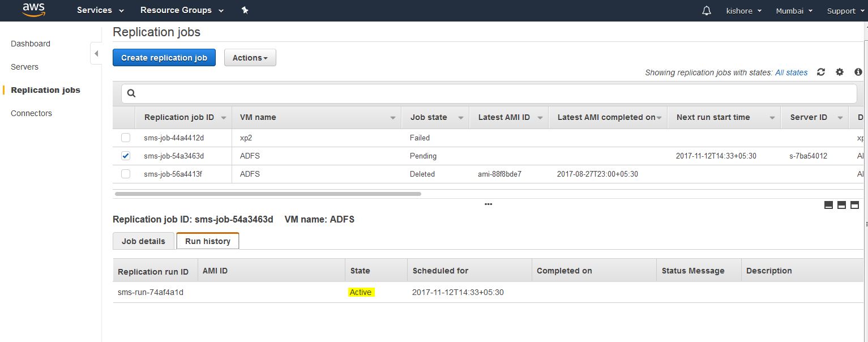The width and height of the screenshot is (868, 342).
Task: Collapse the left sidebar arrow
Action: click(96, 54)
